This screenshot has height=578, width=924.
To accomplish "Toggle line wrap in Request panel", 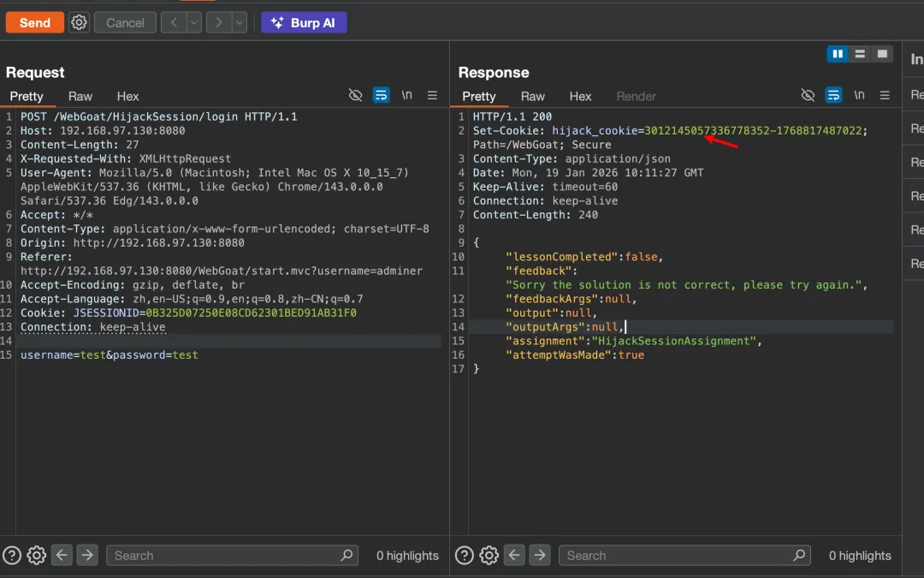I will [382, 95].
